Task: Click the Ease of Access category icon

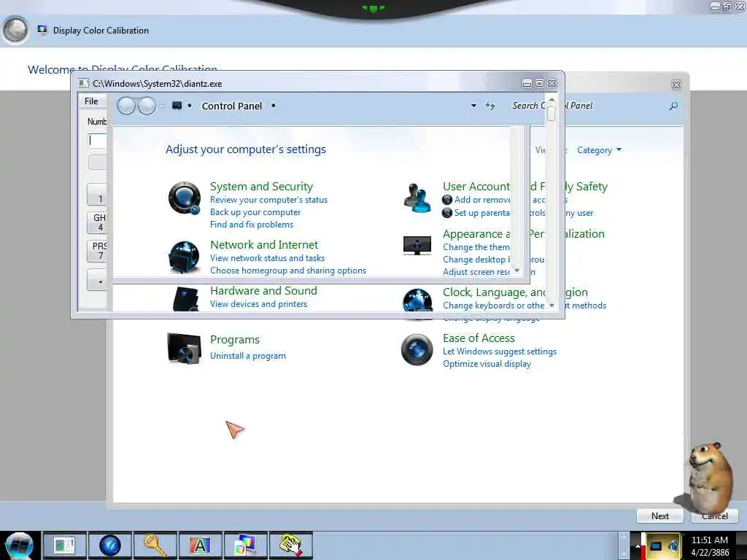Action: tap(417, 349)
